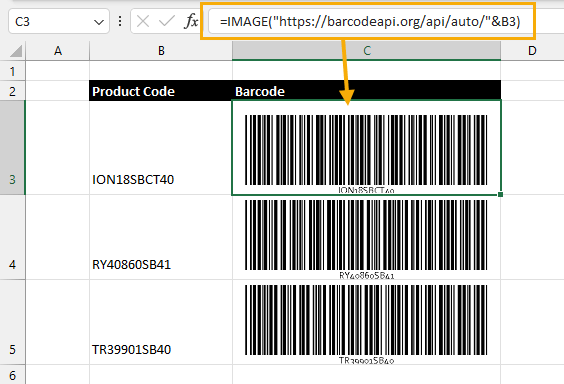Select column A header
564x384 pixels.
(x=58, y=51)
